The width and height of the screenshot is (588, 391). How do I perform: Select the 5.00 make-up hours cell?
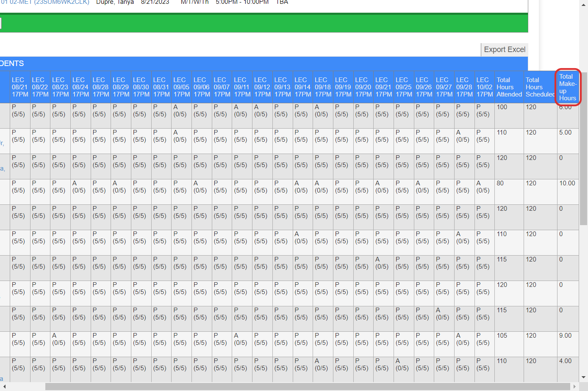(565, 132)
